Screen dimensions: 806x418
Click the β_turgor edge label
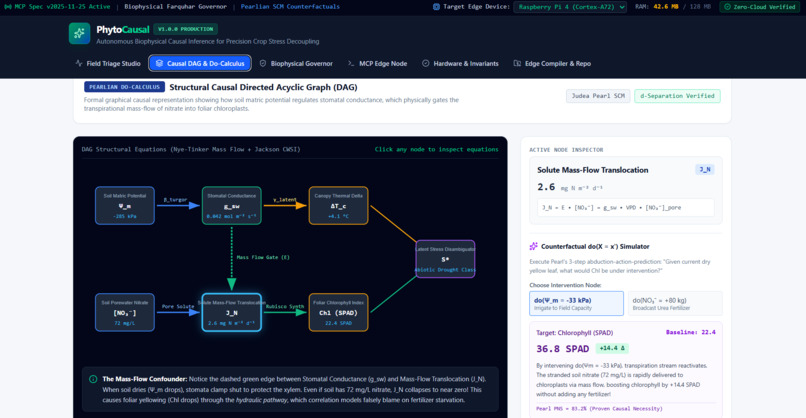click(175, 199)
